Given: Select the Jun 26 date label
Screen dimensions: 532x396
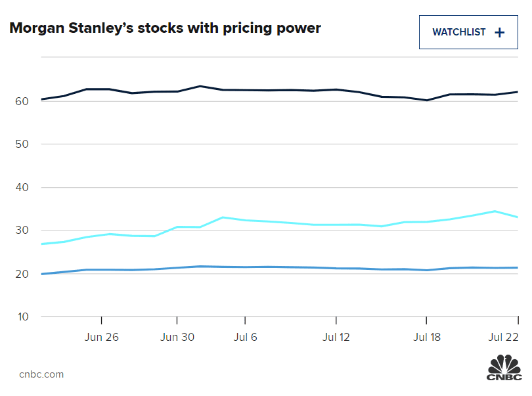Looking at the screenshot, I should tap(102, 338).
